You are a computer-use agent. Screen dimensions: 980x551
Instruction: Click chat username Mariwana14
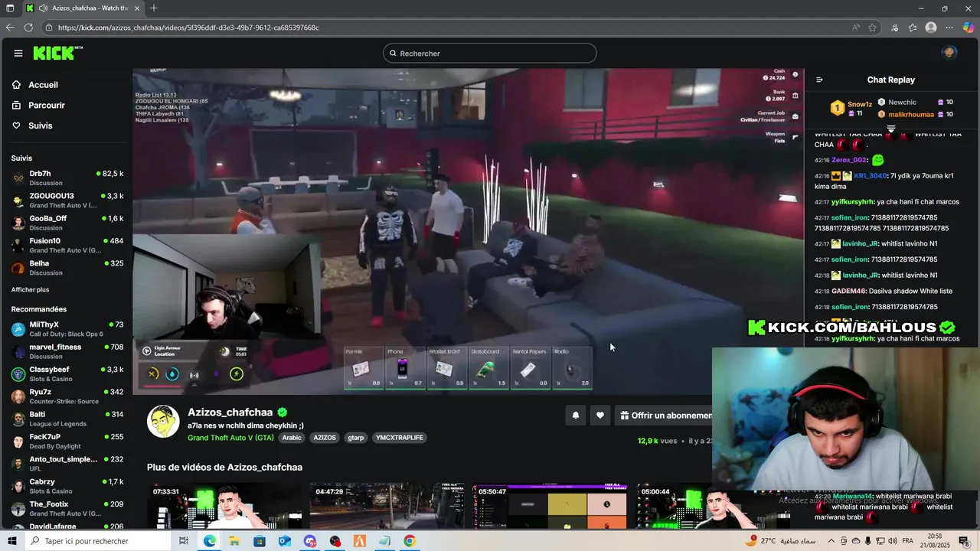coord(852,497)
